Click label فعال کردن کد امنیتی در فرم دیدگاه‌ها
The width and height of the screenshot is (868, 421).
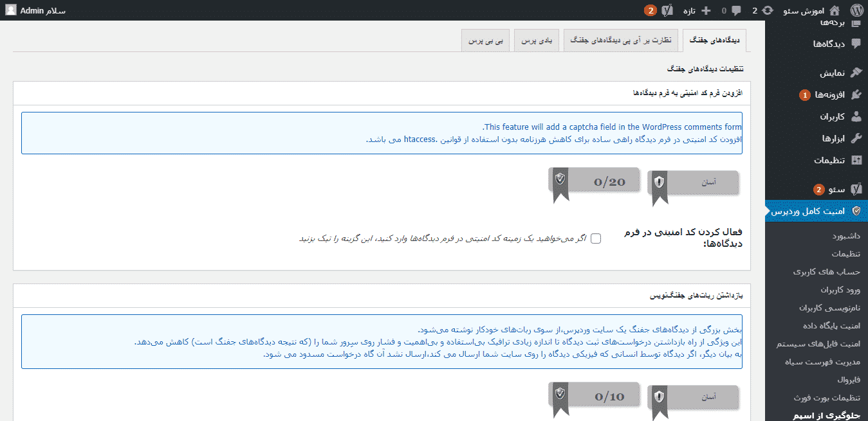(x=684, y=238)
